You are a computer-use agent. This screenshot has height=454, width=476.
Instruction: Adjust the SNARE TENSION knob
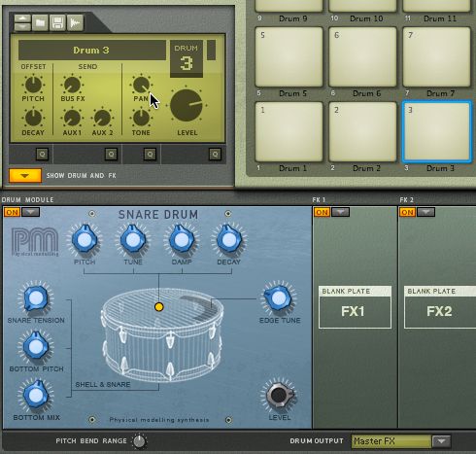pyautogui.click(x=36, y=298)
